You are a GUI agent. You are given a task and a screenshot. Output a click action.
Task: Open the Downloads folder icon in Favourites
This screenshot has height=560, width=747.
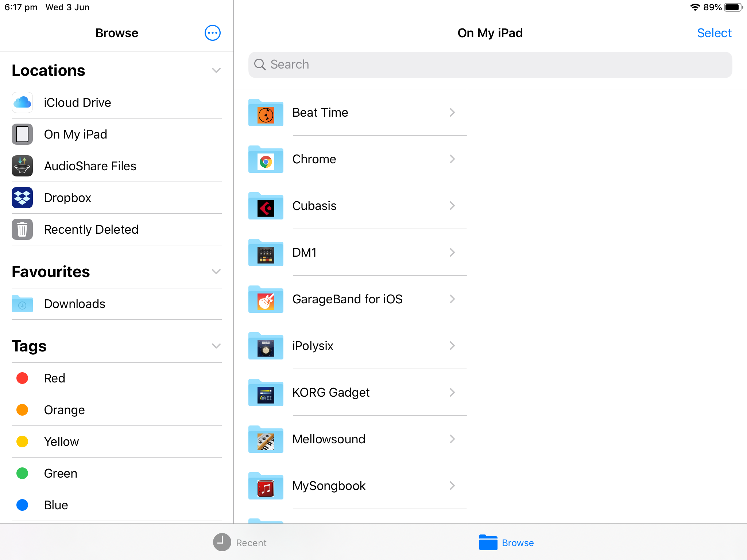tap(22, 304)
